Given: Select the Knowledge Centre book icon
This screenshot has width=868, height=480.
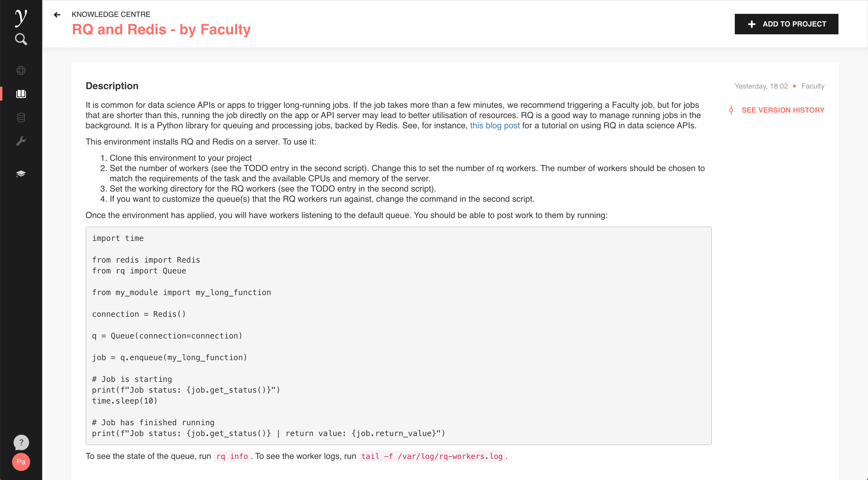Looking at the screenshot, I should [21, 94].
